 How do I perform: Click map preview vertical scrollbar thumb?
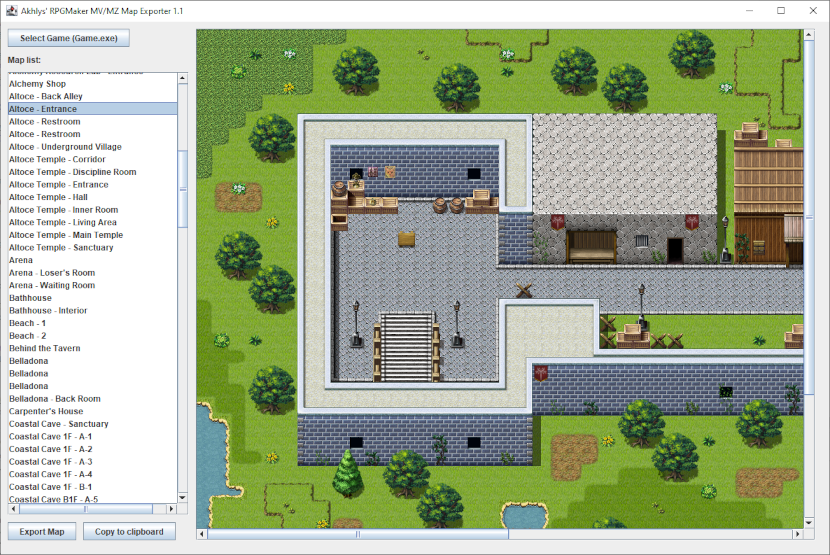pyautogui.click(x=809, y=218)
